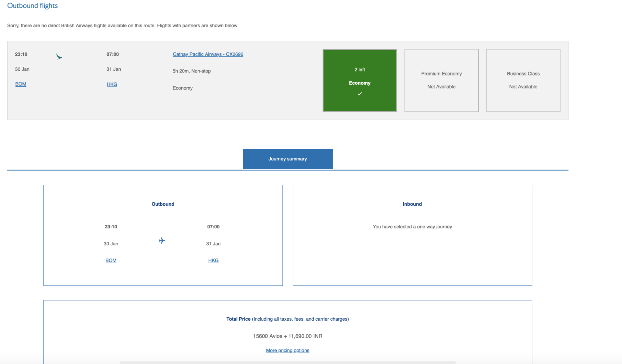Viewport: 622px width, 364px height.
Task: Click the 23:10 departure time in flight row
Action: pyautogui.click(x=21, y=54)
